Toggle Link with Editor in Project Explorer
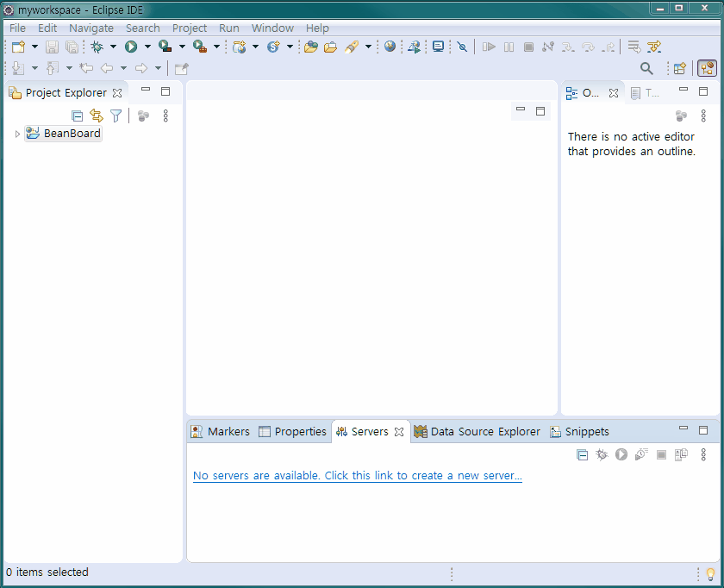 (x=97, y=116)
